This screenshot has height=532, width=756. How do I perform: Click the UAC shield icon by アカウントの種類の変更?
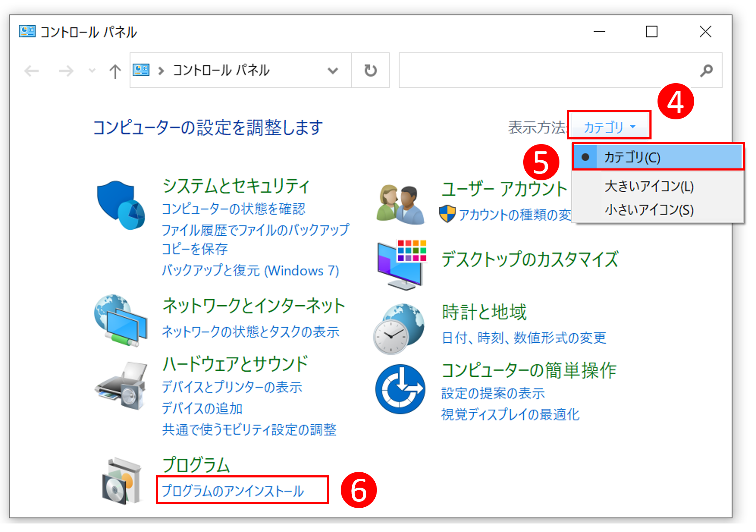tap(447, 214)
